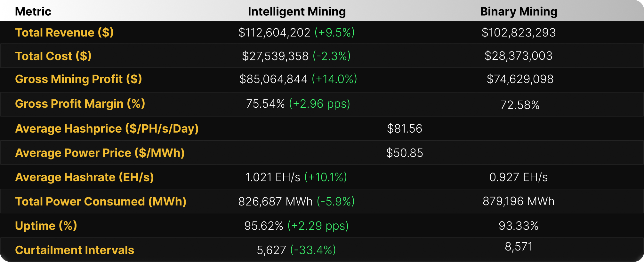Select the $28,373,003 Binary Mining cost

pos(519,56)
